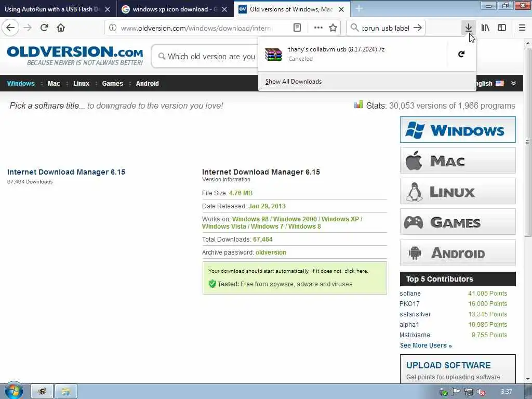
Task: Click the click here download link
Action: tap(356, 271)
